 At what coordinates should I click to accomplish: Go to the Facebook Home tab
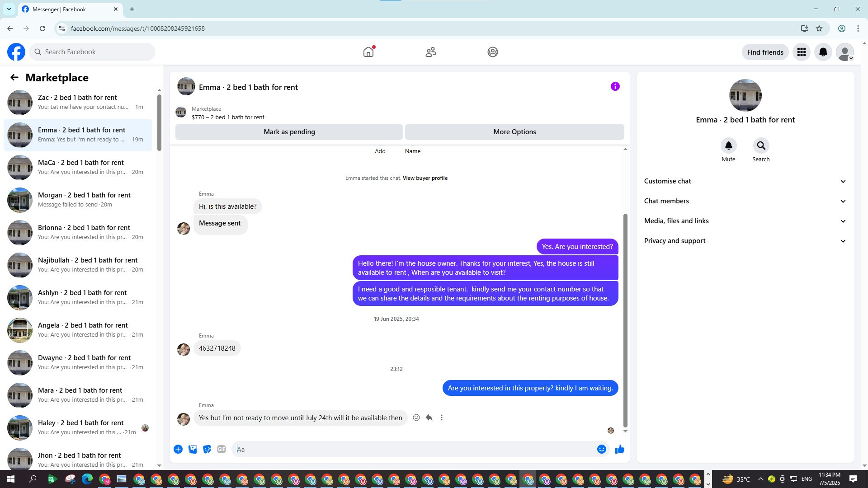point(368,52)
